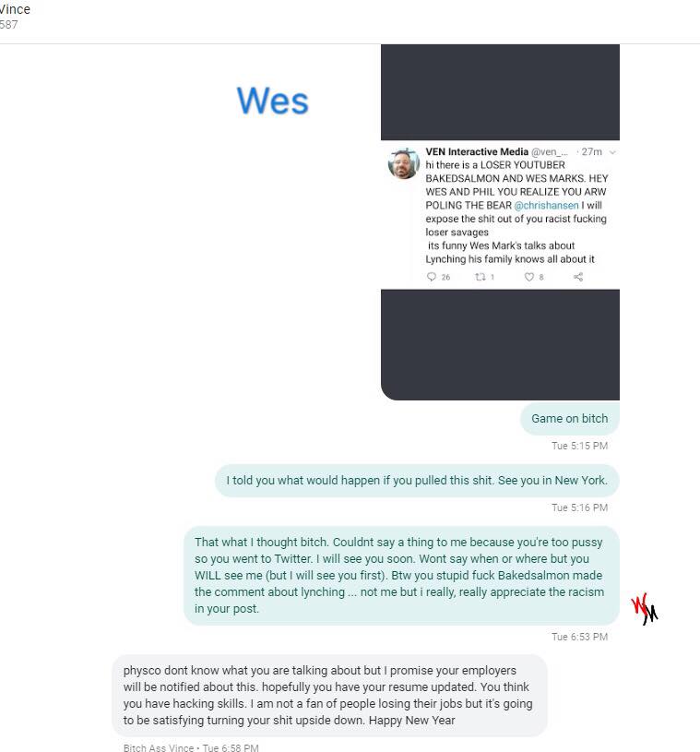Click the large blue 'Wes' label

click(273, 101)
